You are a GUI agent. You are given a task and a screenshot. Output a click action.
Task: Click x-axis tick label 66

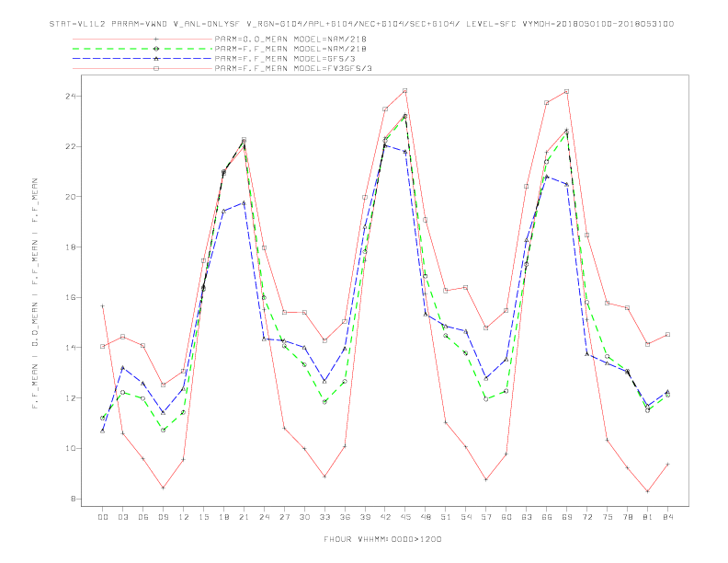(x=547, y=517)
